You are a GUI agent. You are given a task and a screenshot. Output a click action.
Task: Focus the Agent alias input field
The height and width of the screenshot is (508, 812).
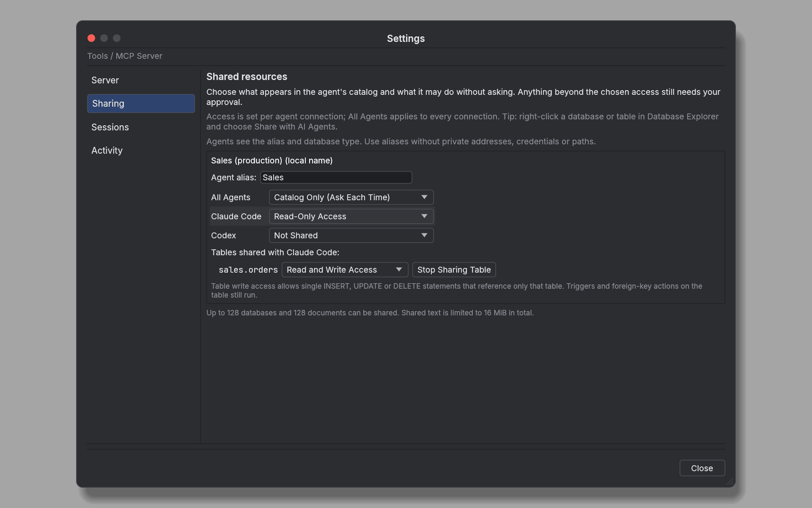tap(336, 177)
